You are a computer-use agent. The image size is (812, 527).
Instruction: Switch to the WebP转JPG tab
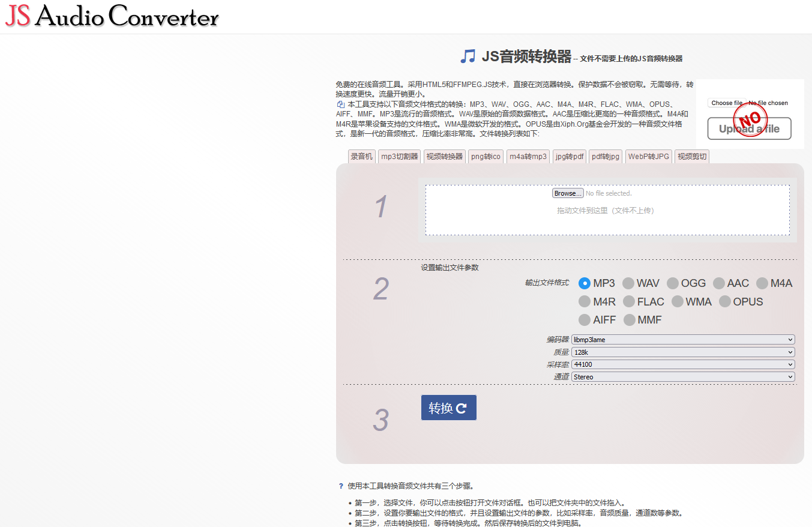pyautogui.click(x=649, y=157)
